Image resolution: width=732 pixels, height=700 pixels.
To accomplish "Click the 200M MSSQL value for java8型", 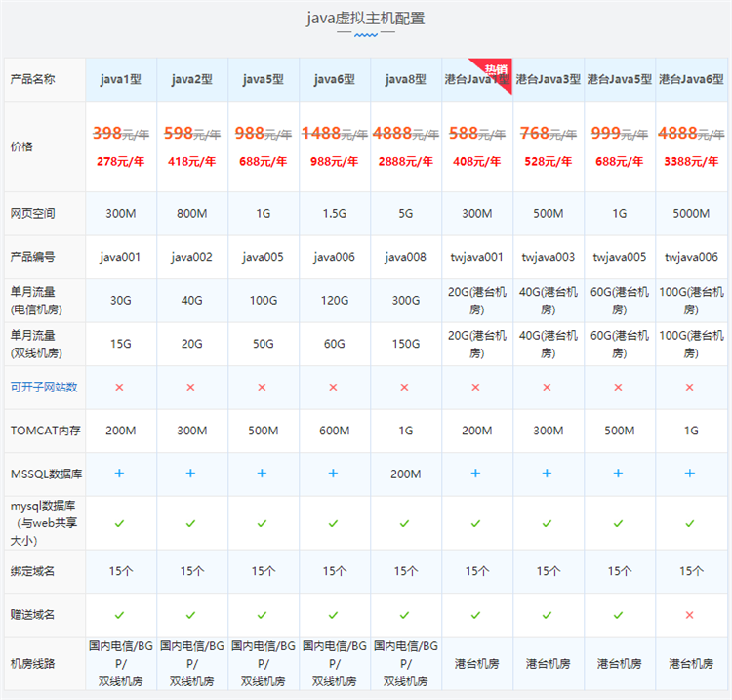I will click(405, 474).
